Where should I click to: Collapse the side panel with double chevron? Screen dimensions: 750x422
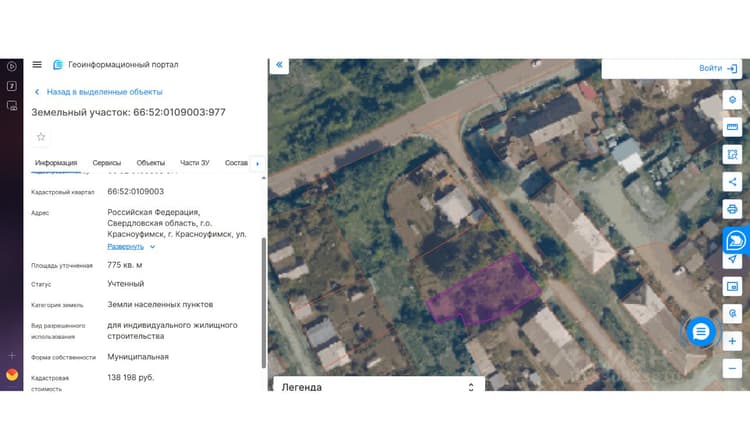tap(279, 65)
